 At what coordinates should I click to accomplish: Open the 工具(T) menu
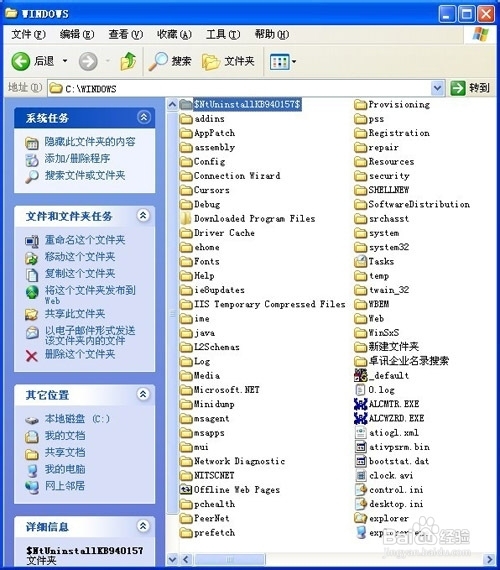pyautogui.click(x=223, y=35)
